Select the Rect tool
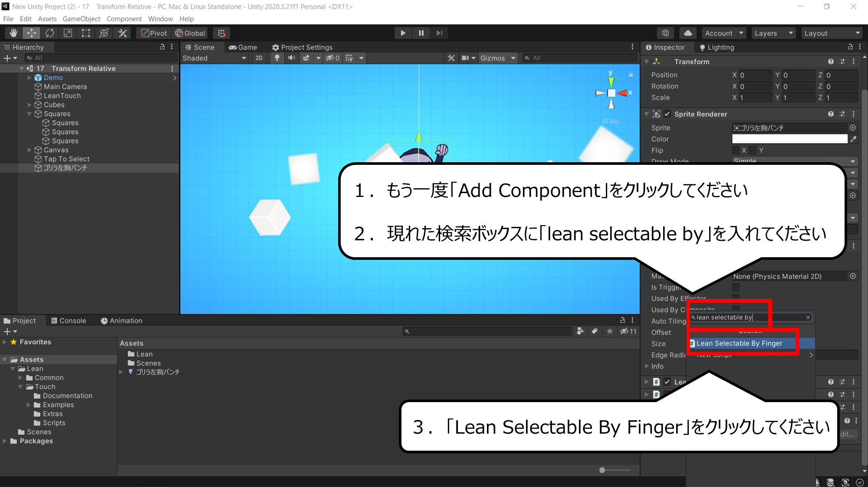Screen dimensions: 868x488 pyautogui.click(x=86, y=33)
